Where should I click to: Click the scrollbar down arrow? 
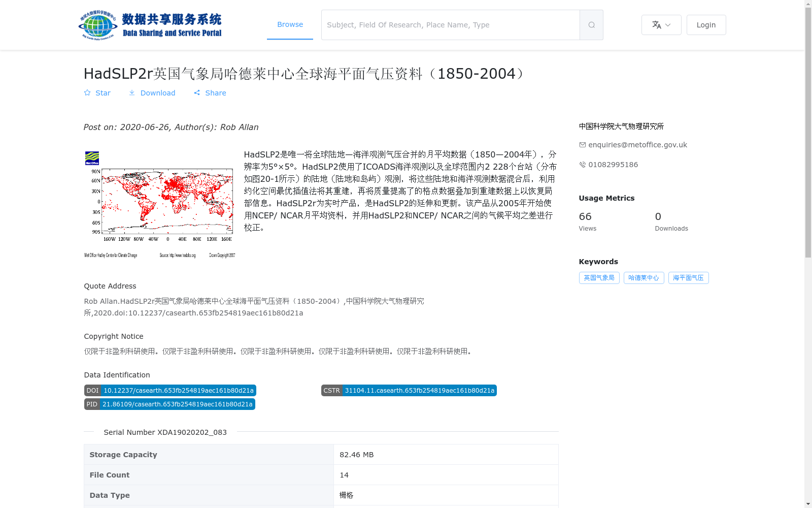808,504
